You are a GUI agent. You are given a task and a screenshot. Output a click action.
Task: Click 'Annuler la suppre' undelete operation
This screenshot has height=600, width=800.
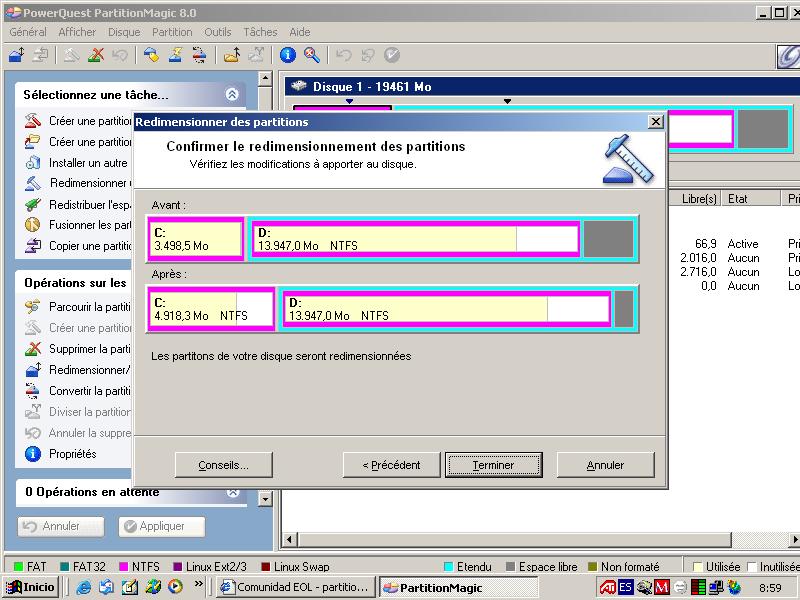coord(79,433)
